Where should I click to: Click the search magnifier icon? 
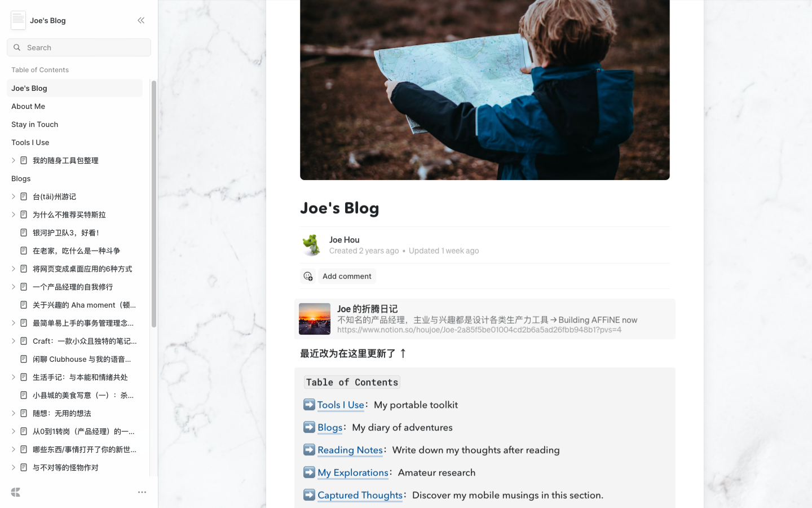point(17,47)
